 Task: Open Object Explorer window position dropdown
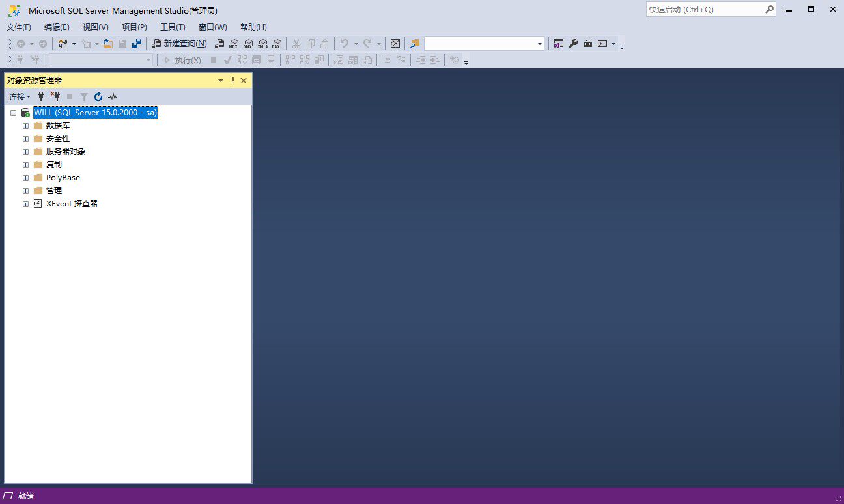(x=221, y=80)
